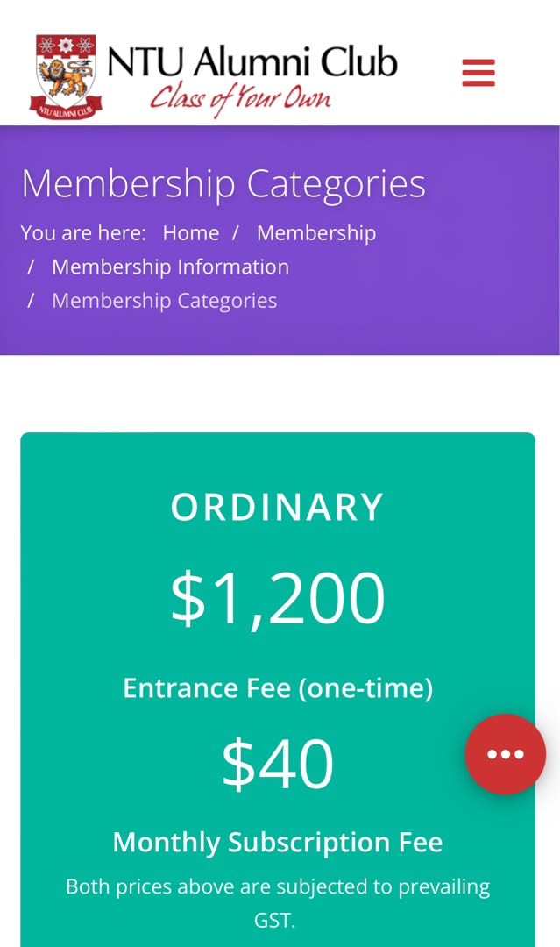Open the ORDINARY membership card heading
Screen dimensions: 560x947
point(278,505)
